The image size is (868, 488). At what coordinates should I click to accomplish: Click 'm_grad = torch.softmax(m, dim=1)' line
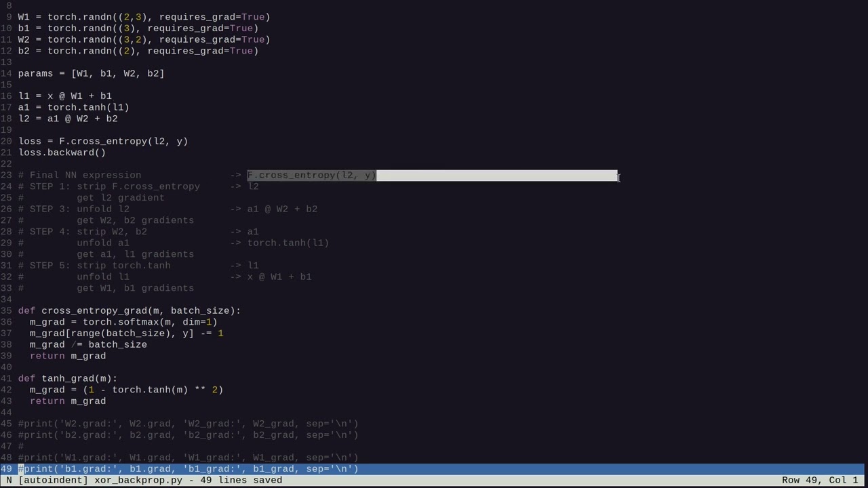point(123,322)
